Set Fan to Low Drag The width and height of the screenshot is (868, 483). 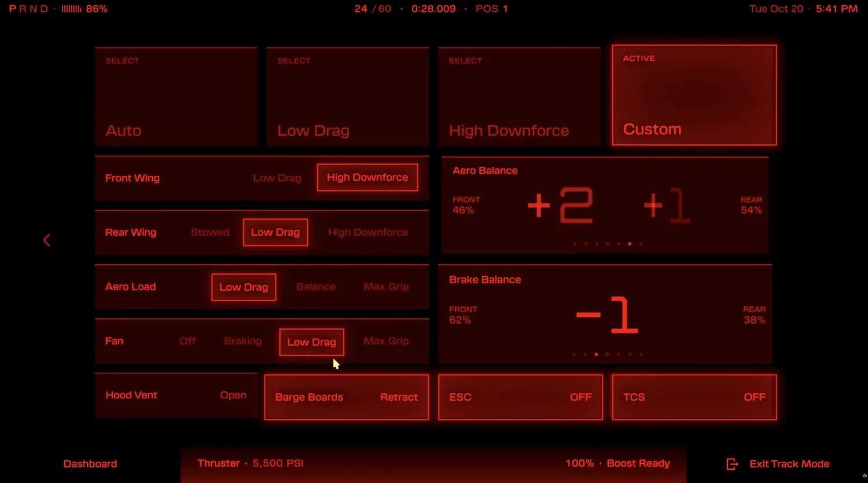click(x=311, y=342)
